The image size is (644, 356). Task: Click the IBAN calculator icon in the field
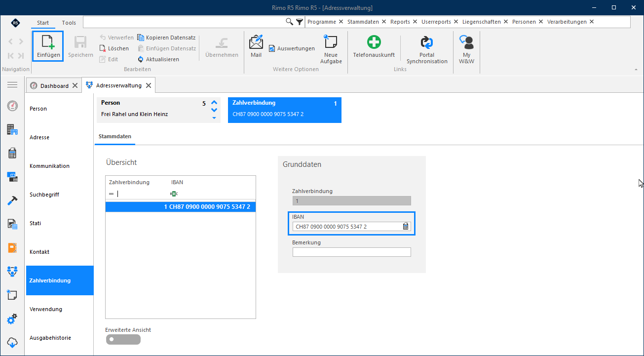(x=406, y=227)
